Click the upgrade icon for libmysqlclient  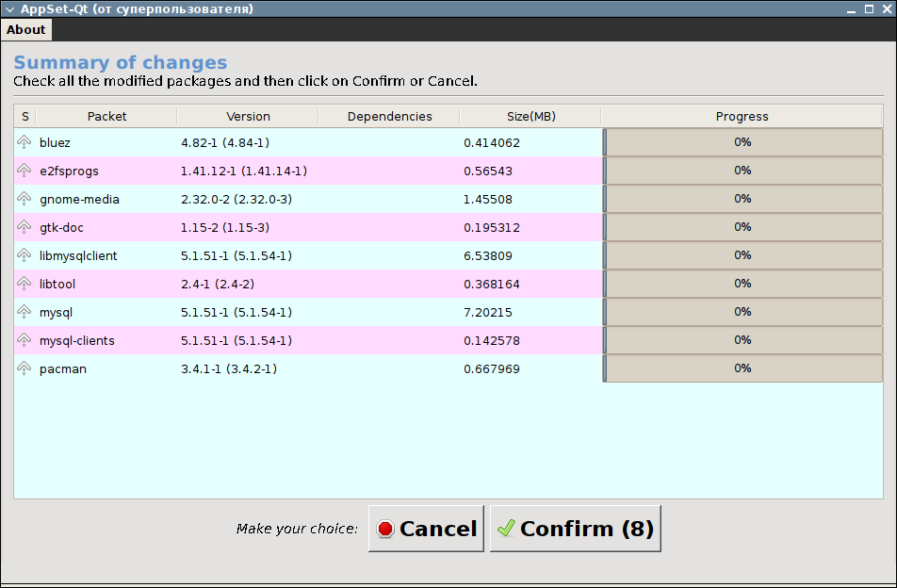click(x=24, y=255)
